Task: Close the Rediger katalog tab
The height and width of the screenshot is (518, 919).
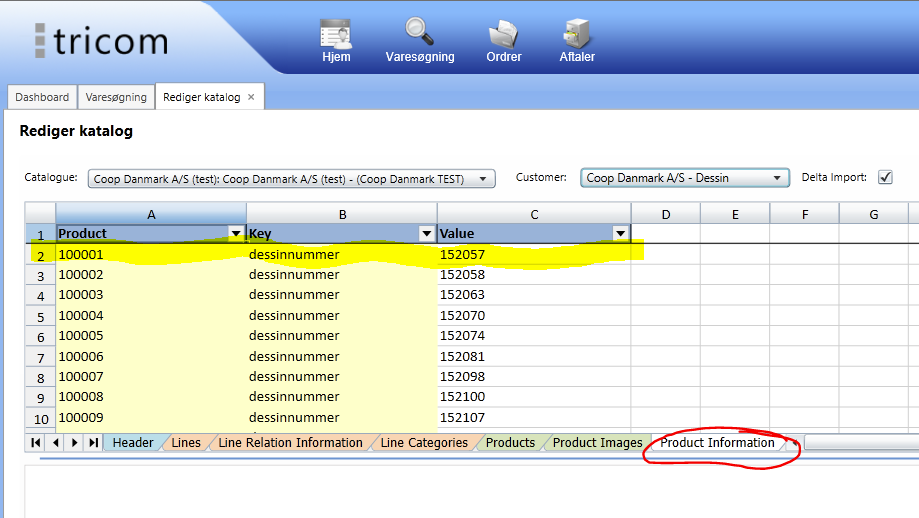Action: coord(251,97)
